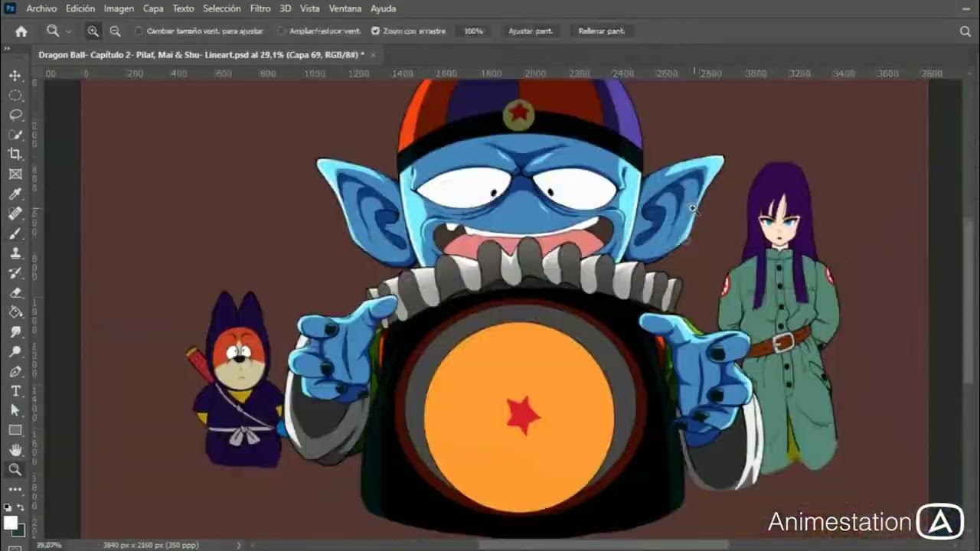Open the Capa menu
This screenshot has height=551, width=980.
point(153,8)
